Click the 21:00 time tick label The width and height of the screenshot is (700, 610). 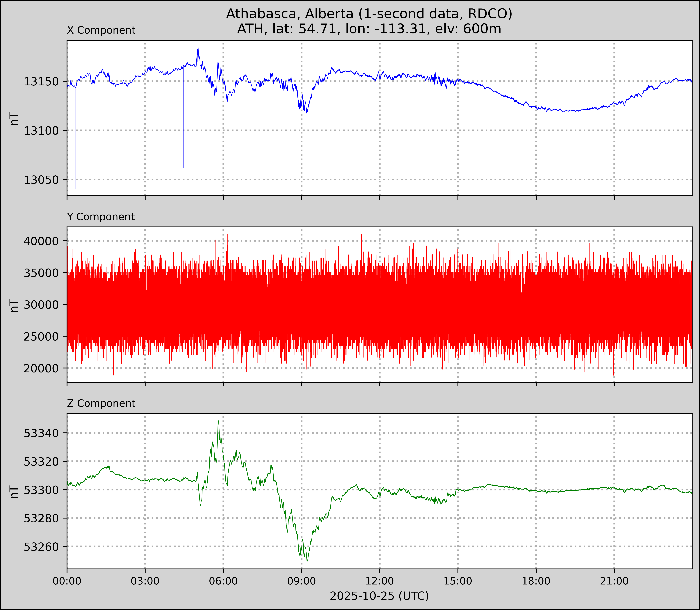tap(614, 581)
